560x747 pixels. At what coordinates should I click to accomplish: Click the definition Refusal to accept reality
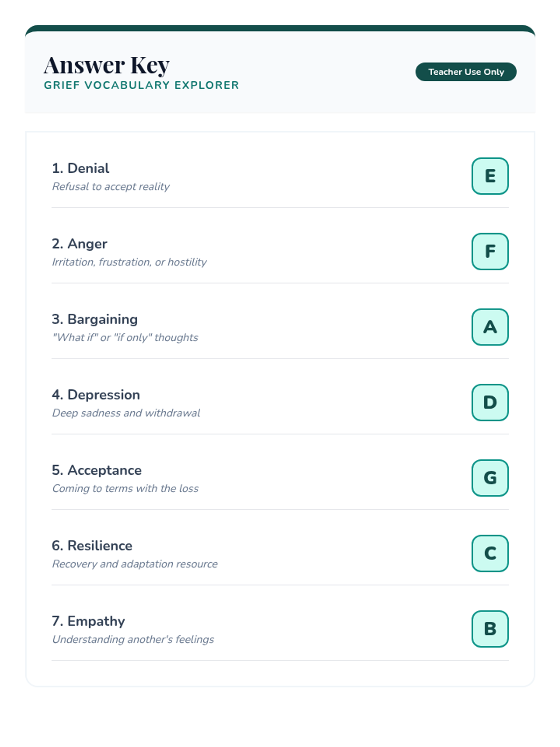click(x=111, y=187)
